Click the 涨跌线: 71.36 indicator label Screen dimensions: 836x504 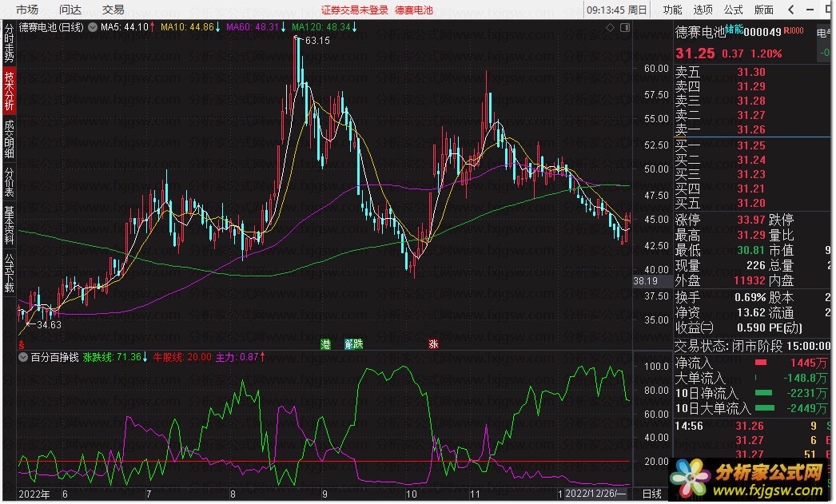coord(115,357)
